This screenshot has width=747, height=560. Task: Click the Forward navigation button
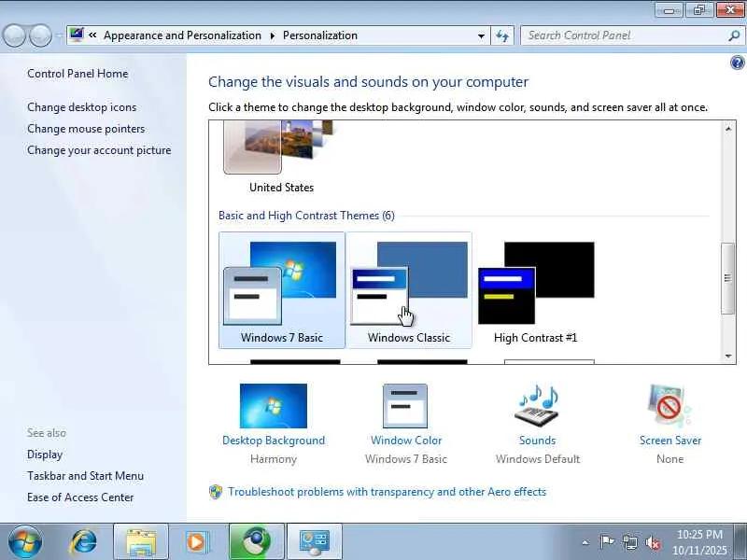coord(41,35)
